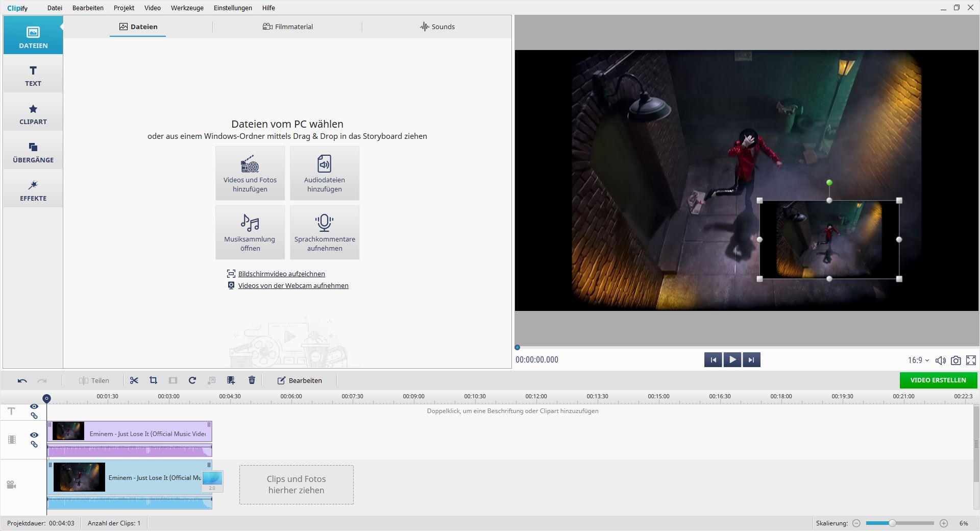
Task: Switch to the Filmmaterial tab
Action: coord(288,27)
